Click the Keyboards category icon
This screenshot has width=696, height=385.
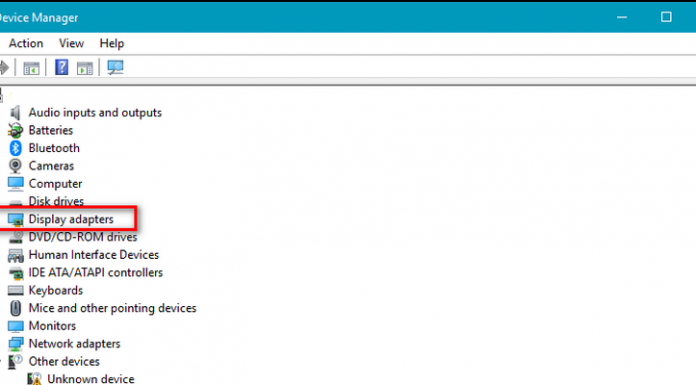click(16, 291)
